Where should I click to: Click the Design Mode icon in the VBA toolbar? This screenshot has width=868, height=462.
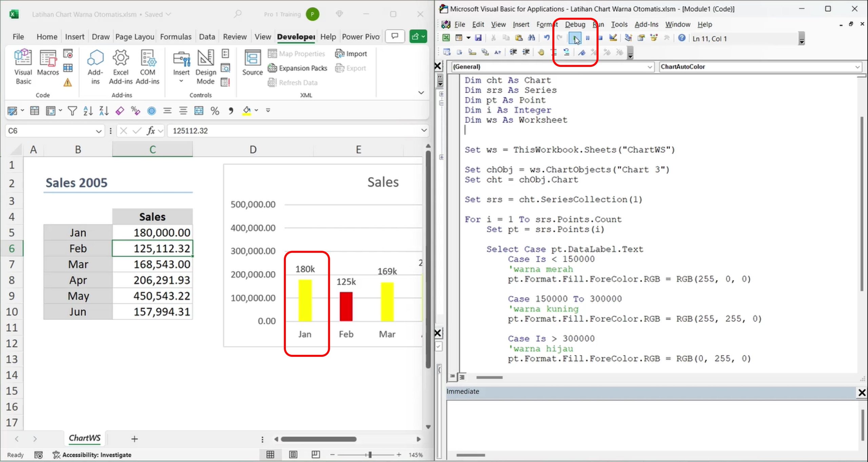(613, 38)
